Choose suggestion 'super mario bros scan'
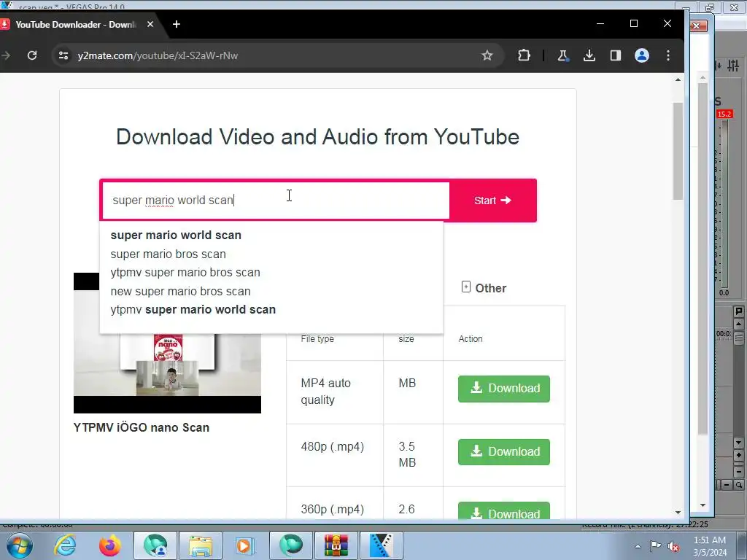 [x=169, y=254]
